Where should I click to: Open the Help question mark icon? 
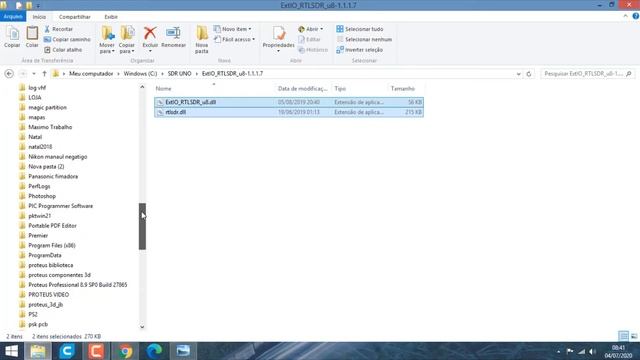[x=636, y=16]
